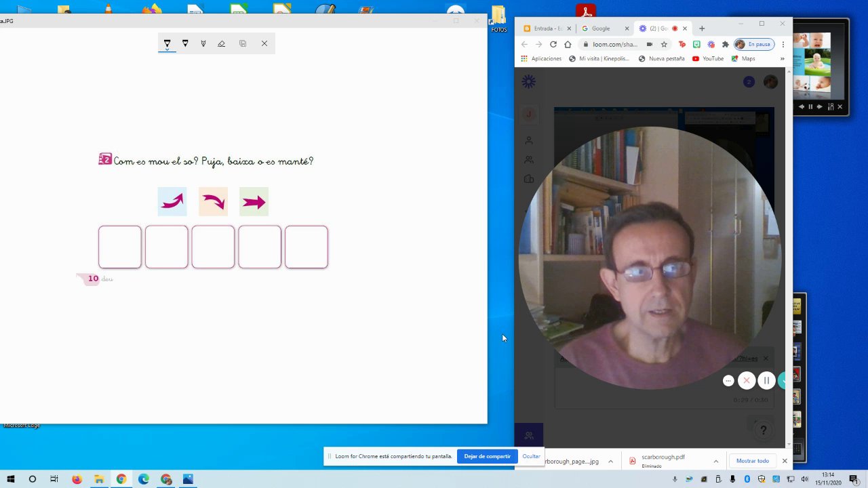Click the Loom help question mark
Image resolution: width=868 pixels, height=488 pixels.
coord(764,430)
